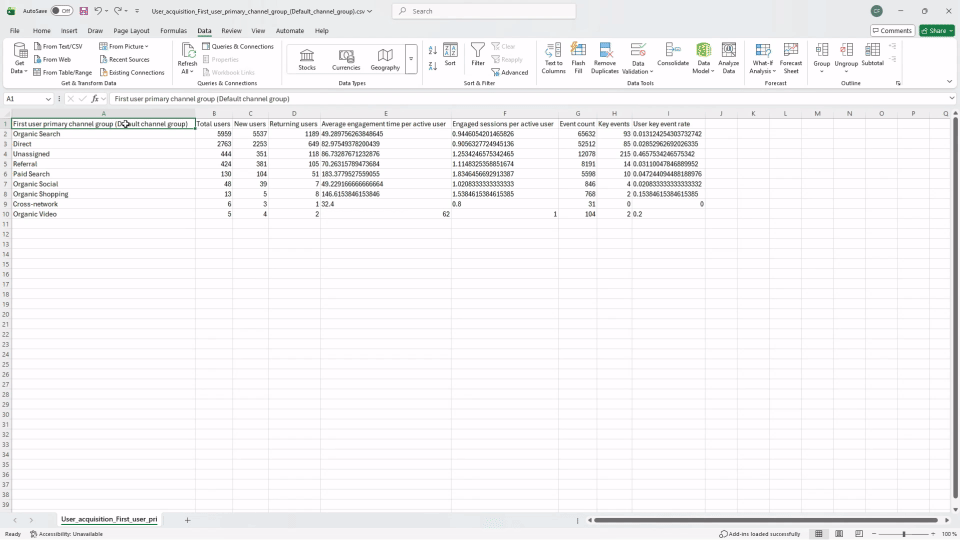960x540 pixels.
Task: Click the Refresh All icon
Action: click(187, 51)
